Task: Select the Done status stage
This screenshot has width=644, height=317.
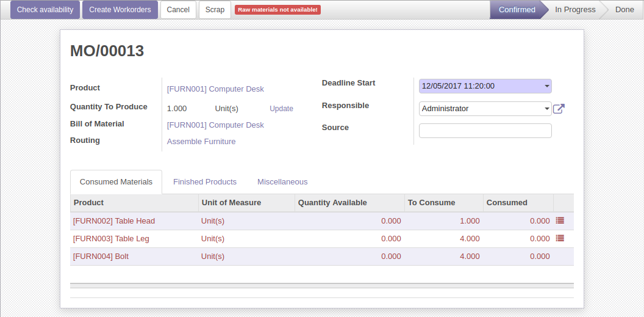Action: [624, 10]
